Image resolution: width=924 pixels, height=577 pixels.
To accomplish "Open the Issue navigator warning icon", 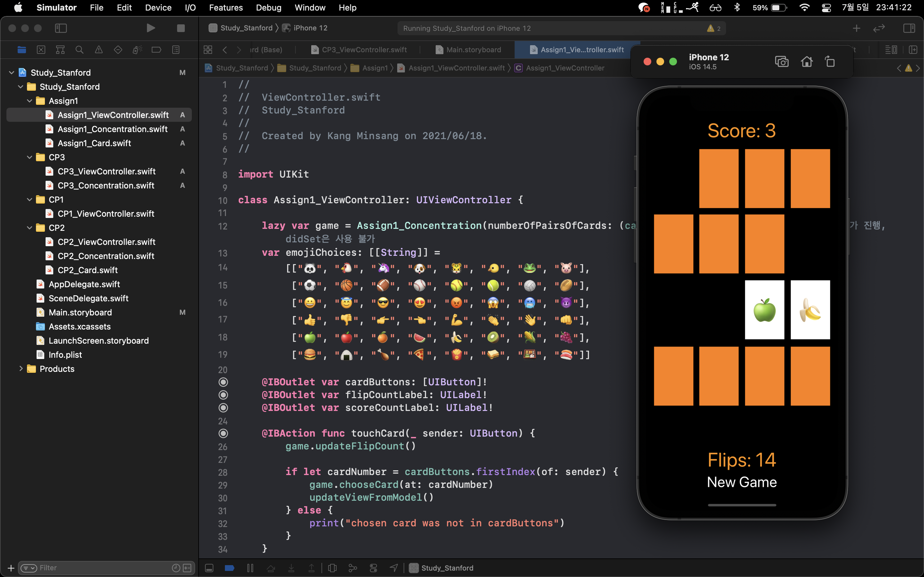I will (98, 50).
